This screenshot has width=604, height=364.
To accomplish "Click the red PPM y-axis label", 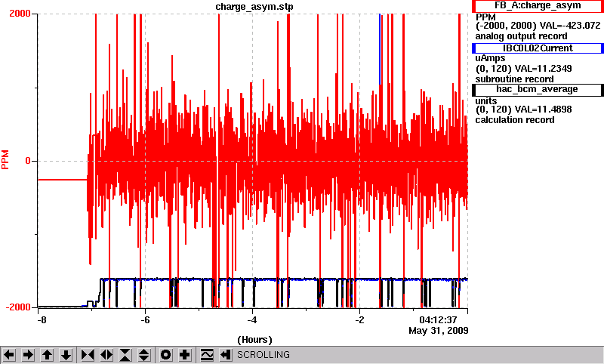I will point(5,160).
